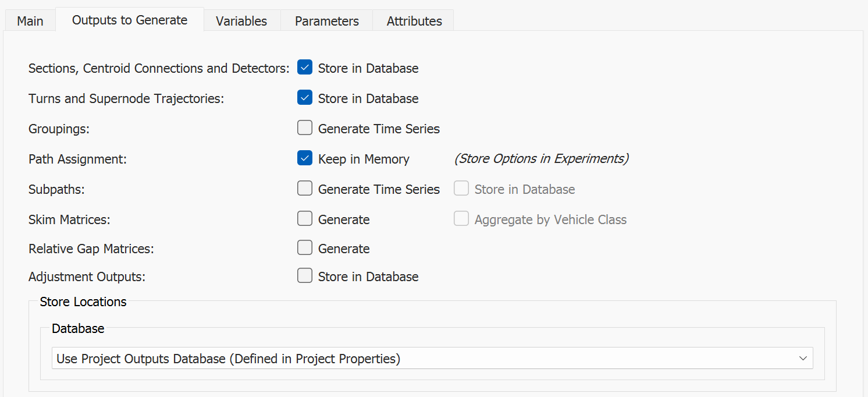Check the Aggregate by Vehicle Class box
The image size is (868, 397).
pyautogui.click(x=461, y=219)
